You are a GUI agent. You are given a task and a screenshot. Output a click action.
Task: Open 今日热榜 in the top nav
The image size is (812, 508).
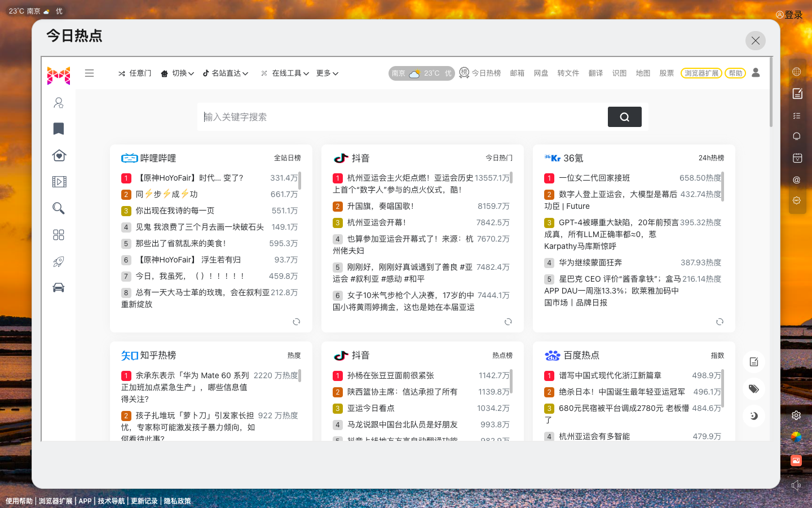coord(480,73)
